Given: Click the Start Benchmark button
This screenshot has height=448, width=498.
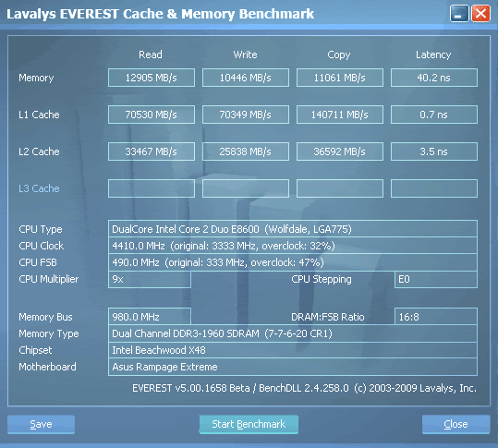Looking at the screenshot, I should [249, 424].
